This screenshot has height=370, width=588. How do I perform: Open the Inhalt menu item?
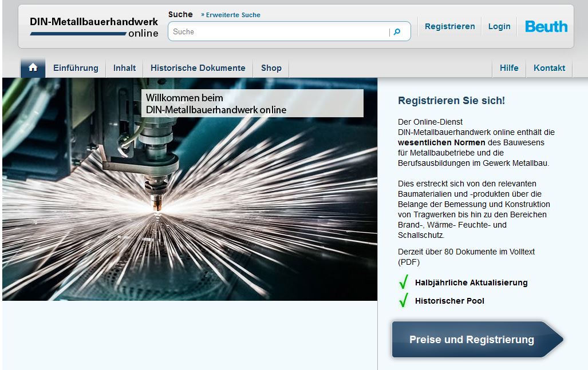[x=124, y=68]
